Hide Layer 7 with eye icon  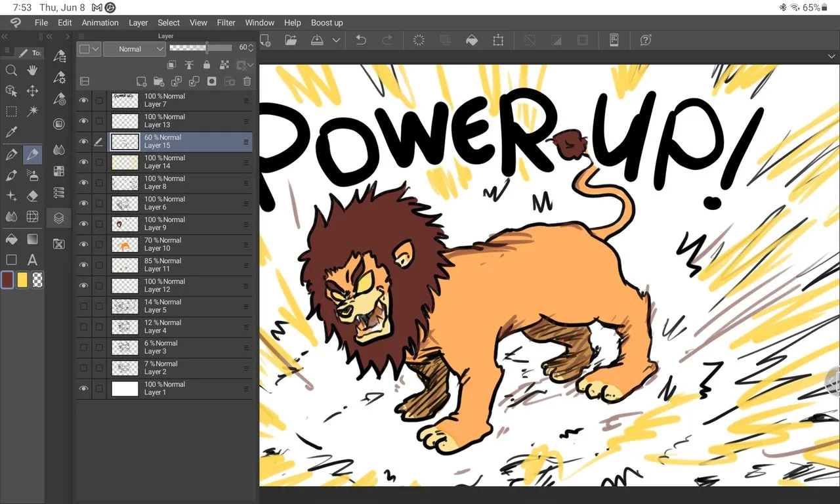[83, 100]
